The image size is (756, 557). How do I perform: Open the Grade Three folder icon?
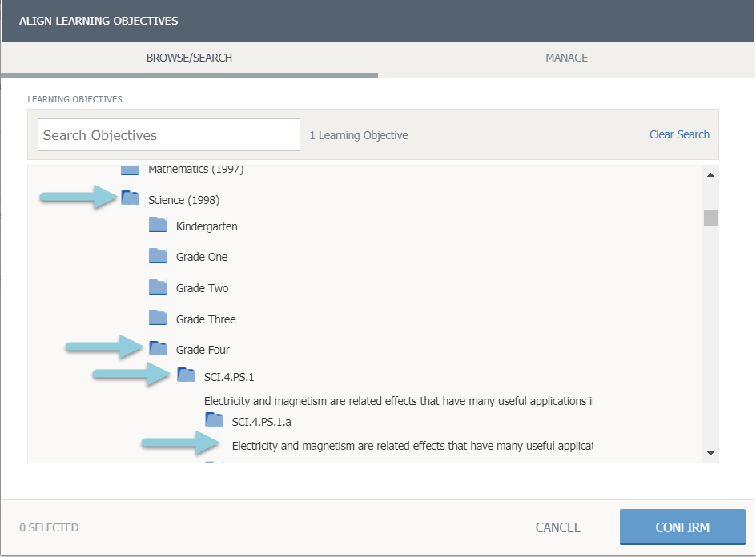(x=158, y=319)
